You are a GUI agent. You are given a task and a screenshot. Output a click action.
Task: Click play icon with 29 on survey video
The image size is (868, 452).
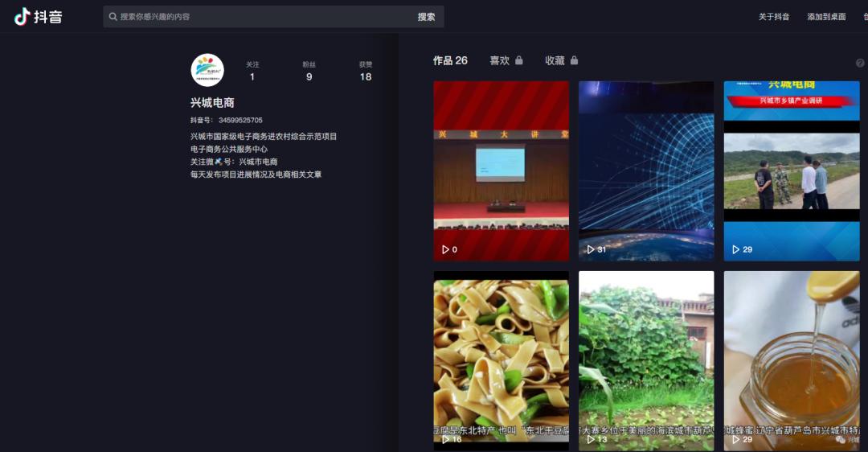pos(735,250)
